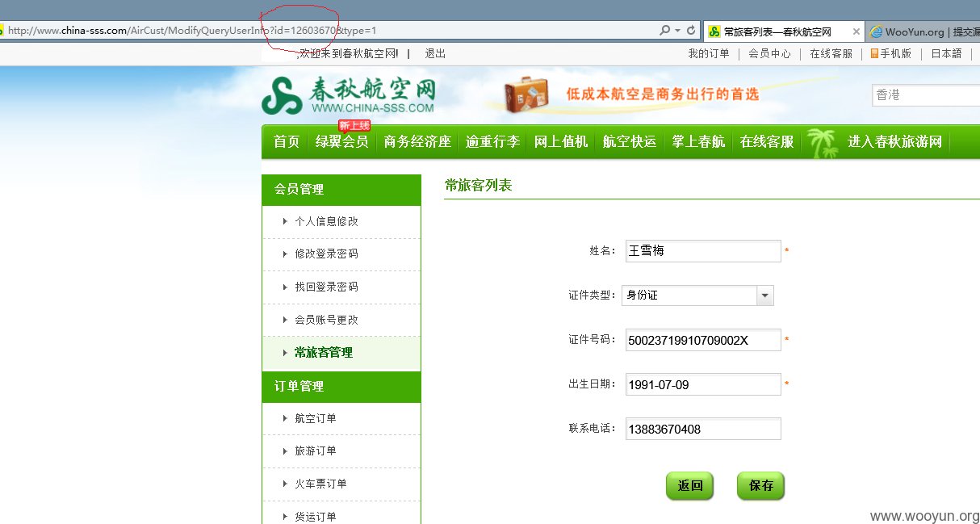Screen dimensions: 980x524
Task: Click the 春秋航空网 logo
Action: pyautogui.click(x=349, y=96)
